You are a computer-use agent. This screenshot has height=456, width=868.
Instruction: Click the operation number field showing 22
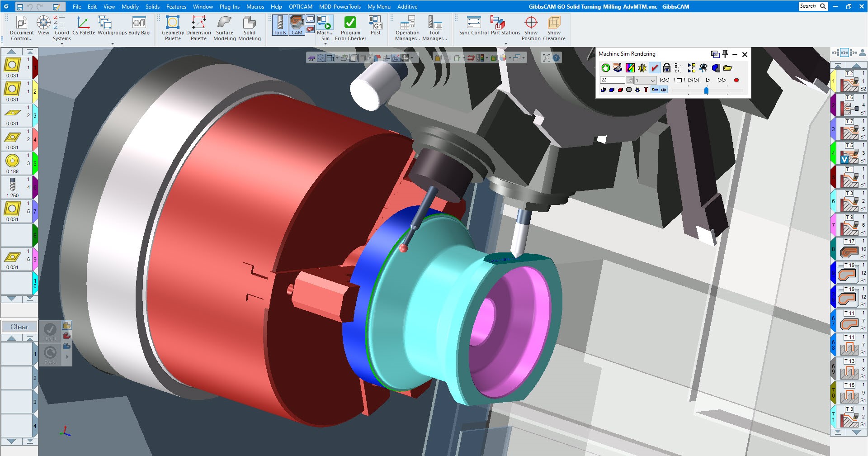(x=612, y=80)
